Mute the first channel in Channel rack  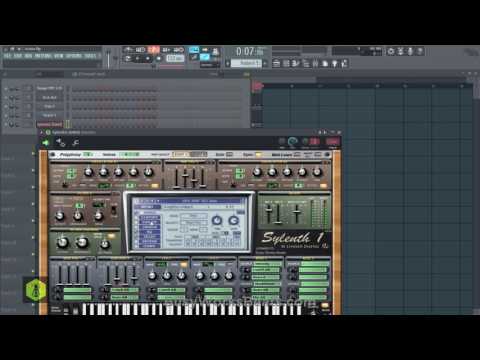[x=6, y=89]
